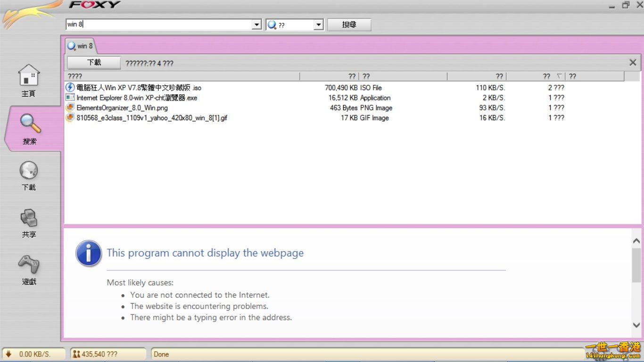Screen dimensions: 644x362
Task: Click the ElementsOrganizer PNG file icon
Action: [x=70, y=108]
